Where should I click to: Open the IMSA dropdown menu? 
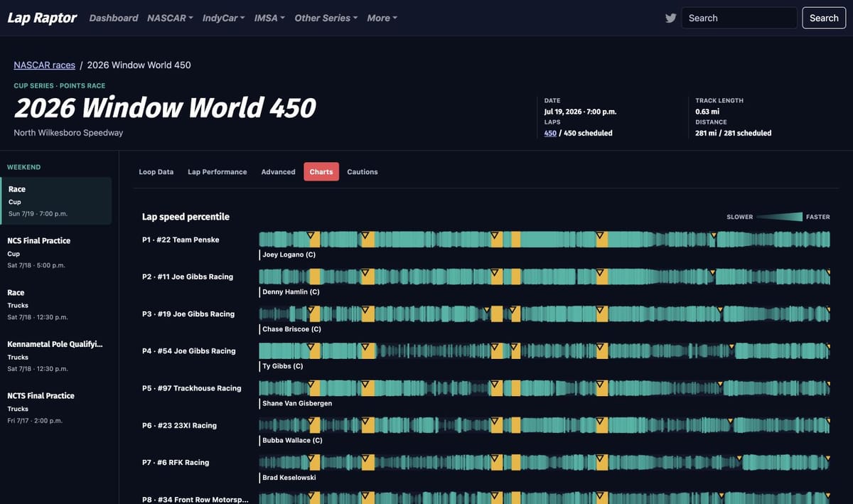point(269,18)
